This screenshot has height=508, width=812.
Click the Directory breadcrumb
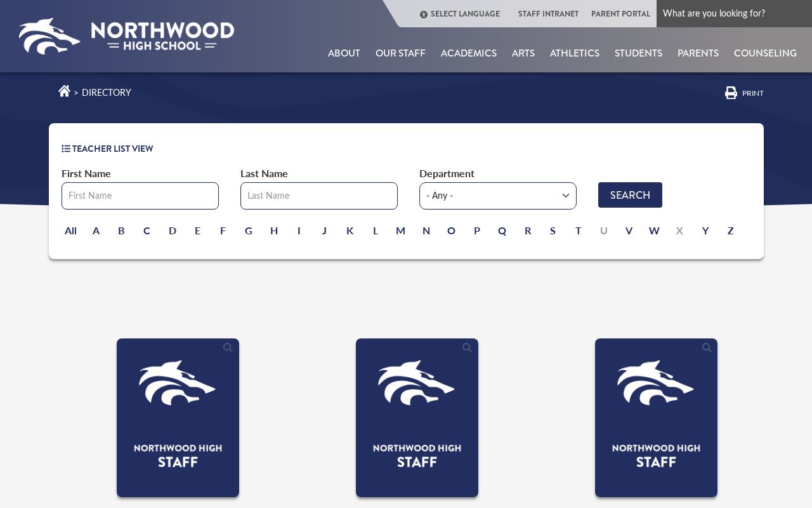point(107,93)
